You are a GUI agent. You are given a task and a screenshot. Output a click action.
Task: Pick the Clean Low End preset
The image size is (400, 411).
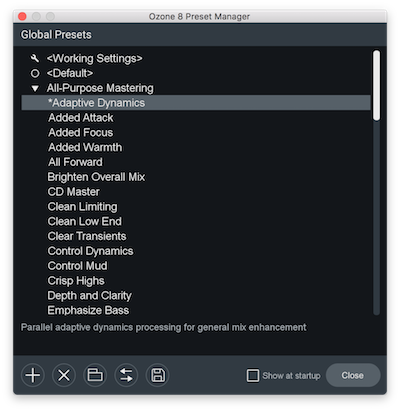pos(85,221)
